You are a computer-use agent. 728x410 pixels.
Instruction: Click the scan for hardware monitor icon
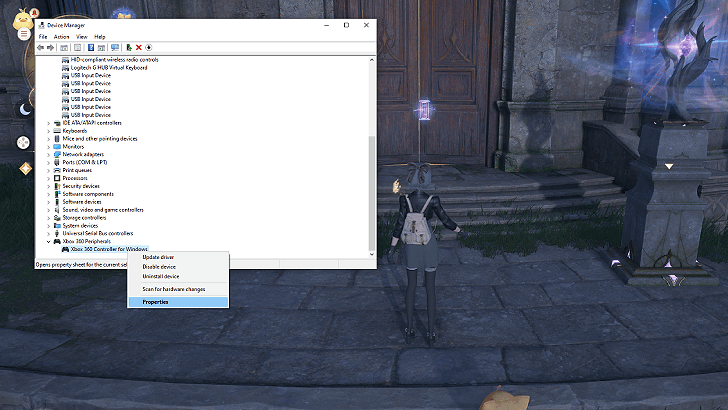click(115, 47)
